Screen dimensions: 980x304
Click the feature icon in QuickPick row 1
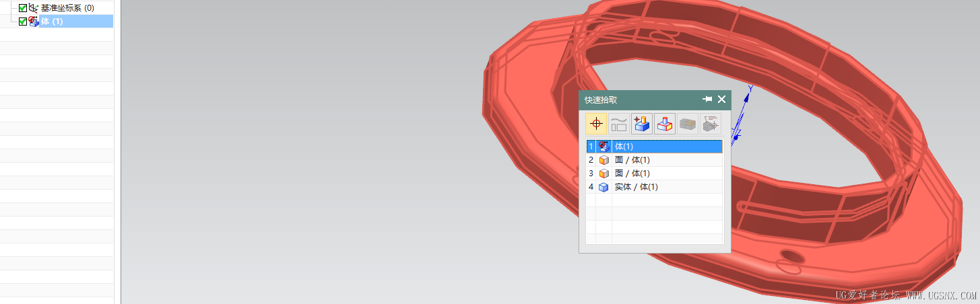(x=603, y=147)
